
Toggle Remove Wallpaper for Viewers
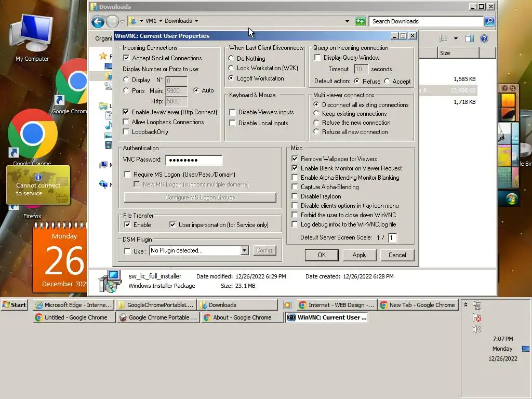point(295,159)
